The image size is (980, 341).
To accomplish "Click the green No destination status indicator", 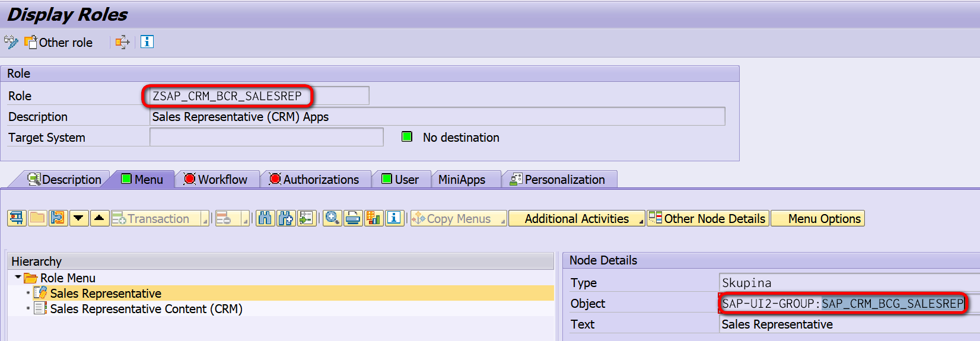I will [x=407, y=136].
